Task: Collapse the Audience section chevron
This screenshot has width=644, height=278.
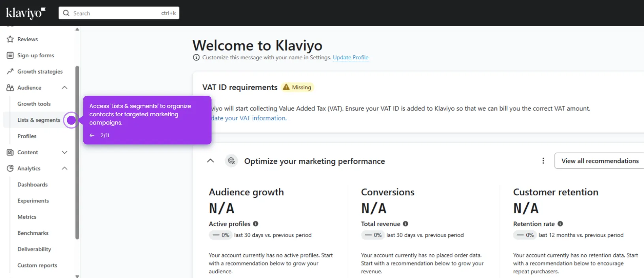Action: point(65,88)
